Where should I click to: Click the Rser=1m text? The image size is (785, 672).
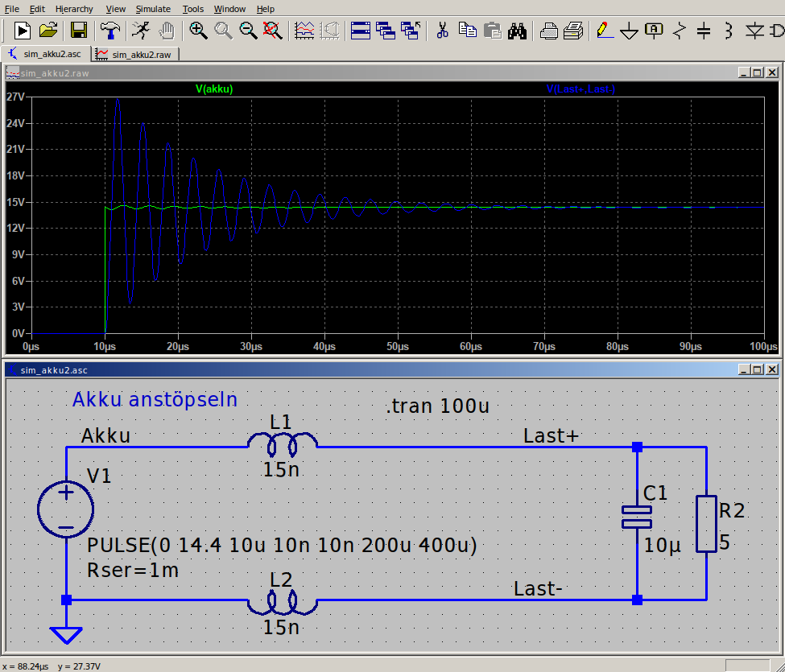tap(133, 571)
